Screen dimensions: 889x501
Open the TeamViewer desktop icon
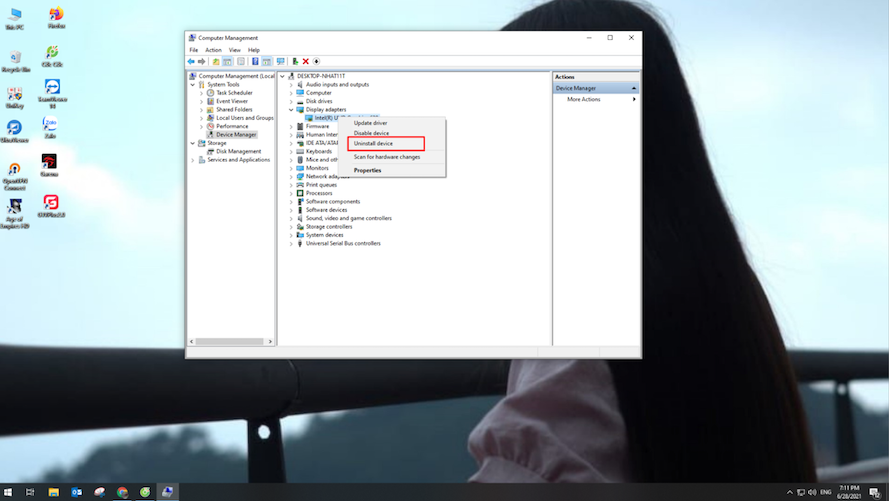(x=52, y=94)
